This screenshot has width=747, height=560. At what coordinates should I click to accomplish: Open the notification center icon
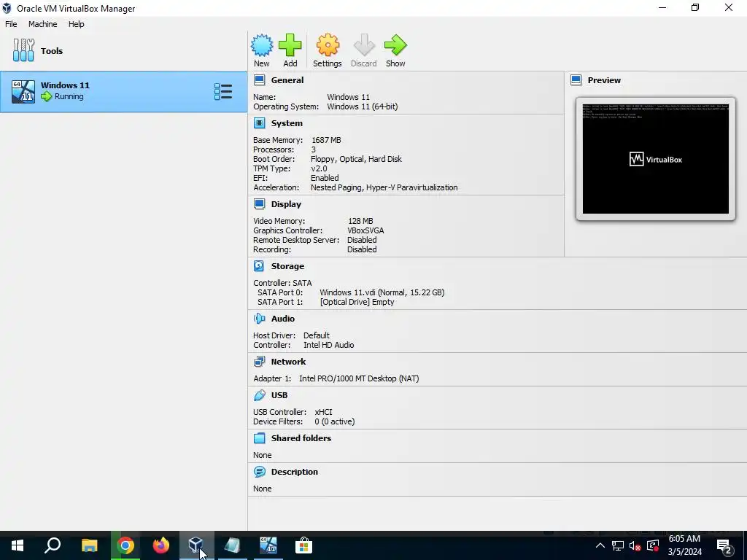724,546
